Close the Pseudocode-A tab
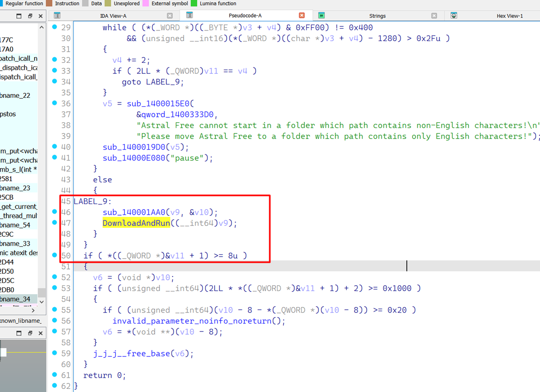Viewport: 540px width, 392px height. click(x=302, y=16)
